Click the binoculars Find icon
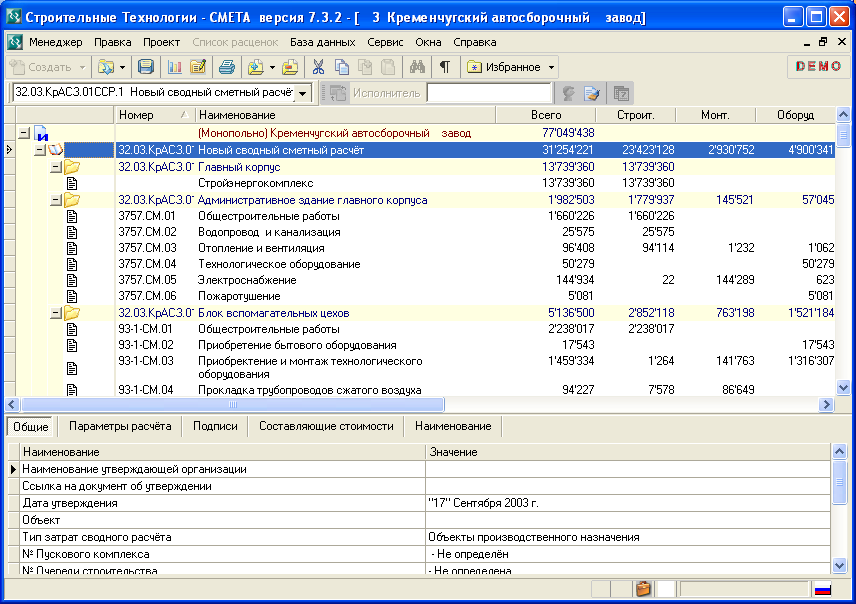This screenshot has height=604, width=856. click(418, 67)
